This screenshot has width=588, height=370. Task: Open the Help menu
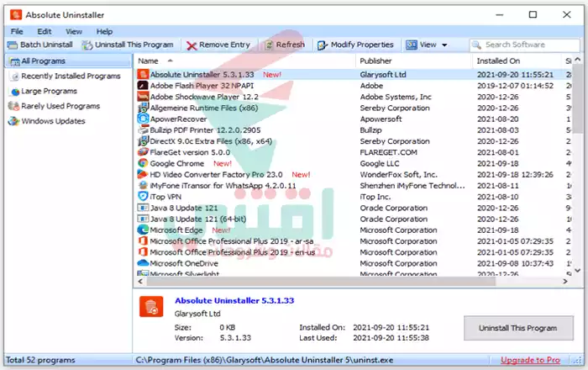[x=104, y=31]
